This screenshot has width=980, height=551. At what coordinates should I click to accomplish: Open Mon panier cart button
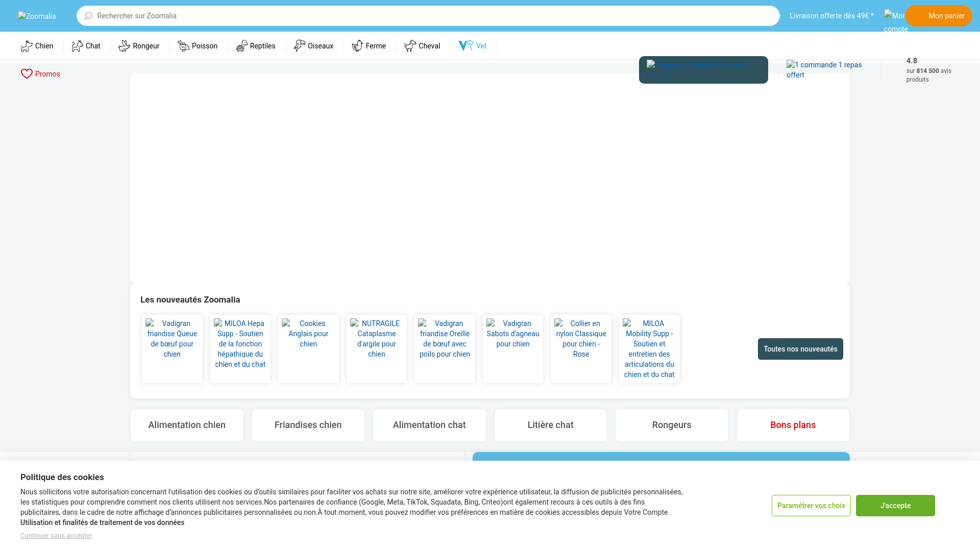939,16
